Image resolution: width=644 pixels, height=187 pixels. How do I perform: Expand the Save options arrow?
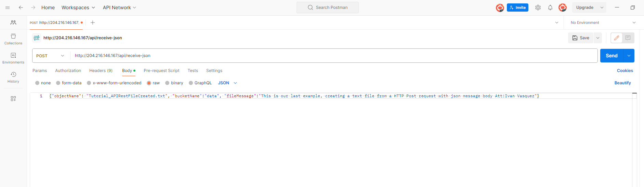(598, 38)
